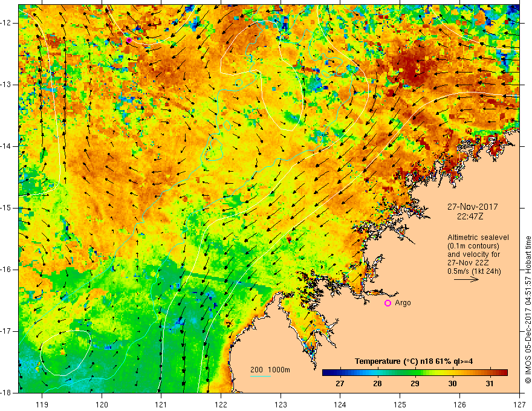Click the latitude label -17

[7, 331]
